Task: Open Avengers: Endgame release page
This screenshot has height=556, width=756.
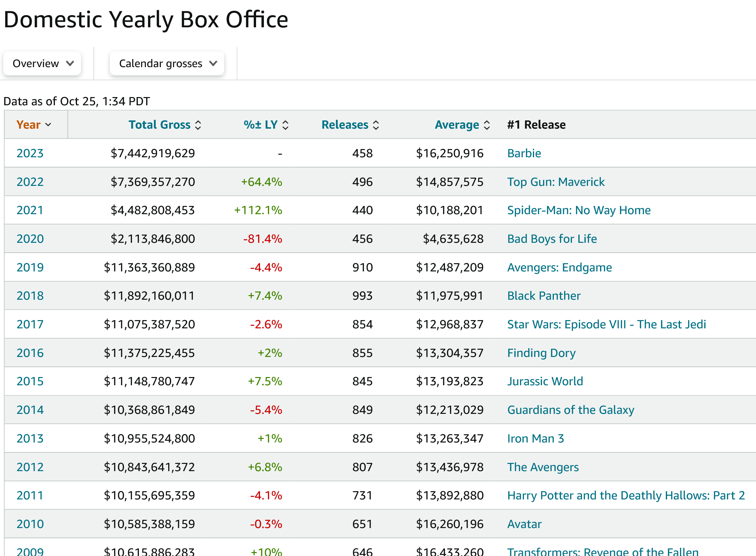Action: (559, 267)
